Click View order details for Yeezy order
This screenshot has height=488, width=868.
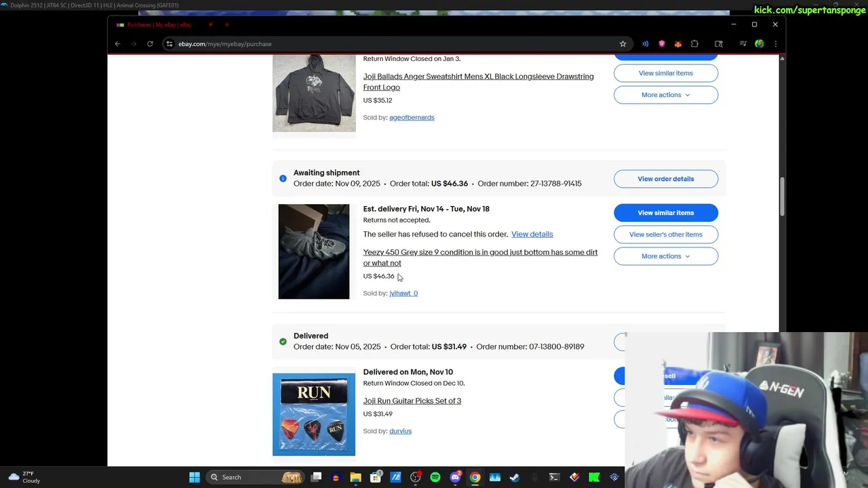[666, 179]
